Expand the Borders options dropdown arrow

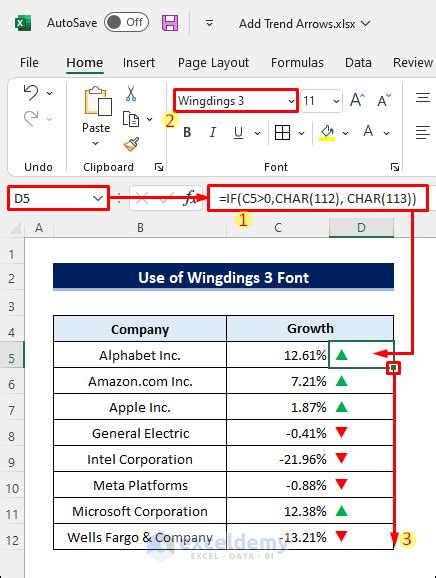[x=301, y=133]
